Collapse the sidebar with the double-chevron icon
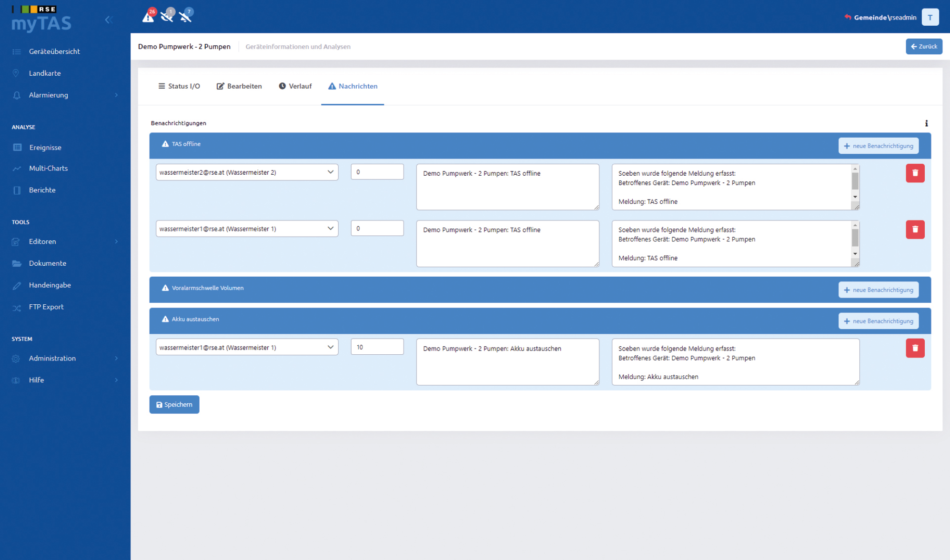Viewport: 950px width, 560px height. [109, 20]
